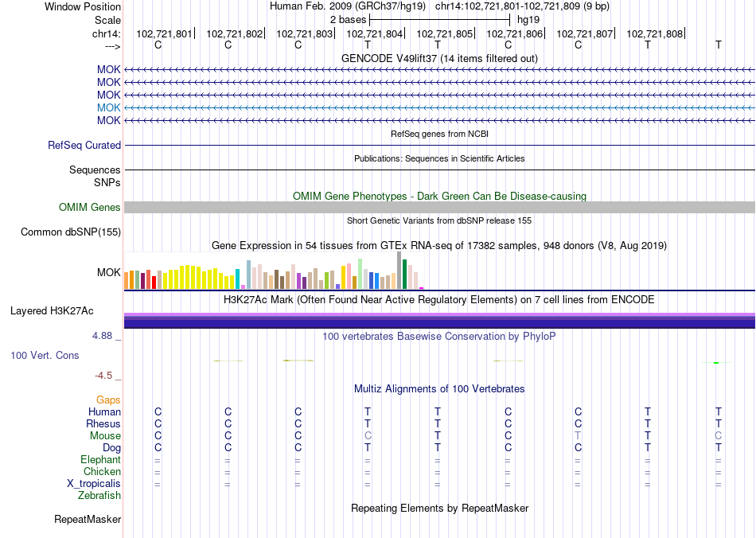
Task: Click the light blue MOK transcript label
Action: (x=108, y=107)
